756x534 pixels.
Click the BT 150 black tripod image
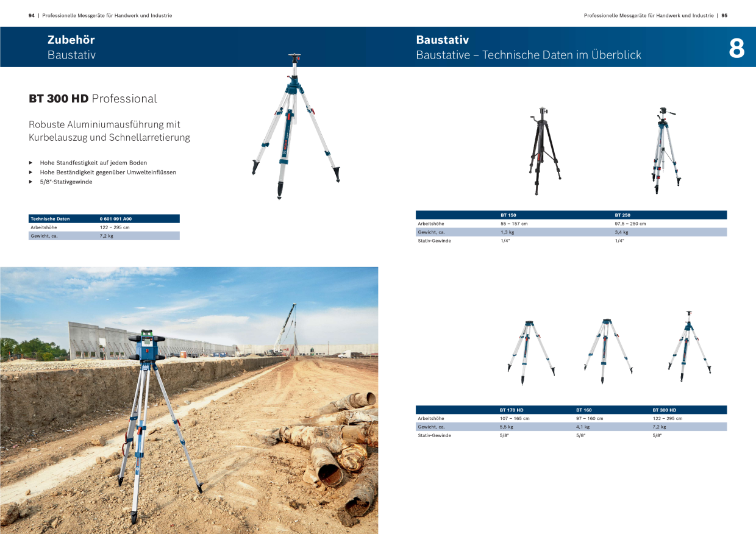(544, 152)
